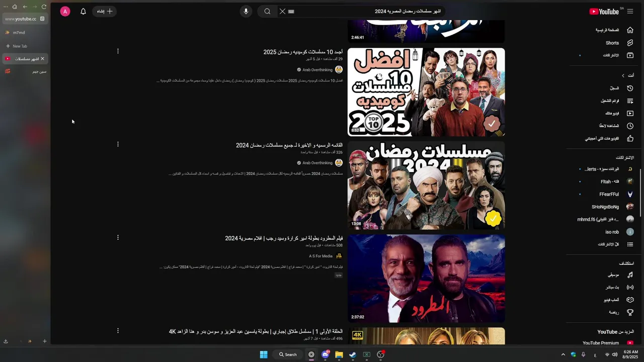Play مسلسلات رمضان 2024 thumbnail
The height and width of the screenshot is (362, 644).
tap(426, 186)
